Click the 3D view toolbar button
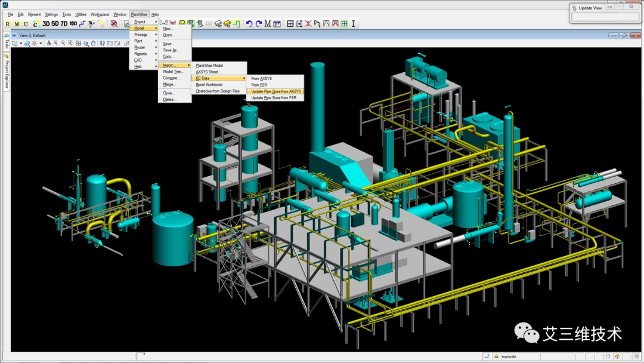This screenshot has height=363, width=644. (46, 24)
